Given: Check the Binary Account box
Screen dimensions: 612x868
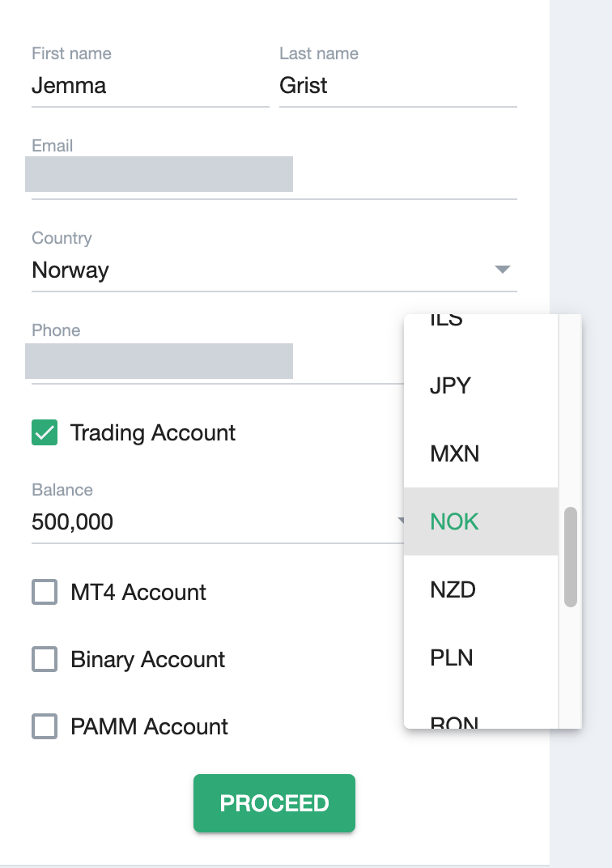Looking at the screenshot, I should [x=45, y=659].
